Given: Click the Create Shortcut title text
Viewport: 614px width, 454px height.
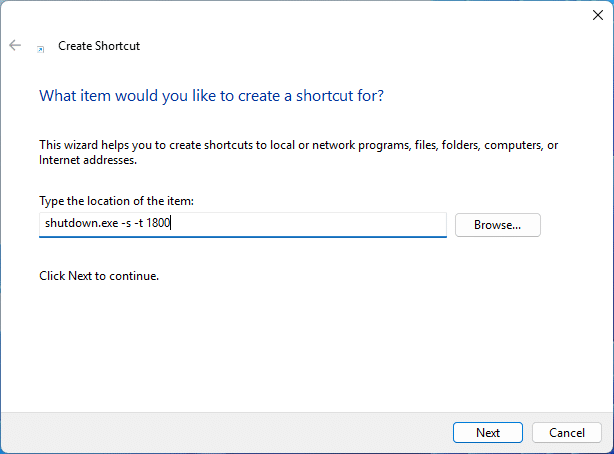Looking at the screenshot, I should click(99, 46).
